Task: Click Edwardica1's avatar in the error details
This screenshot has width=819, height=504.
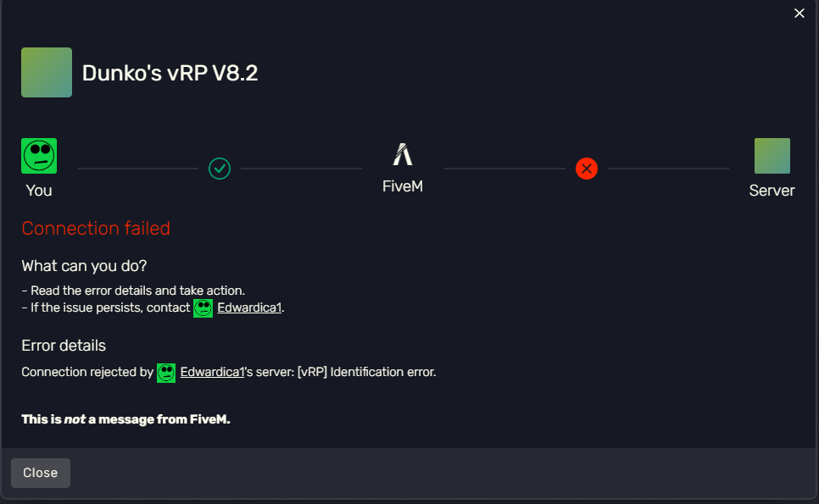Action: click(166, 373)
